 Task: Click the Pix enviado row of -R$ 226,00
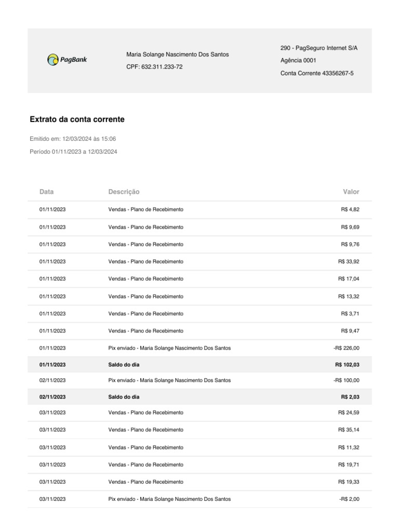(199, 348)
